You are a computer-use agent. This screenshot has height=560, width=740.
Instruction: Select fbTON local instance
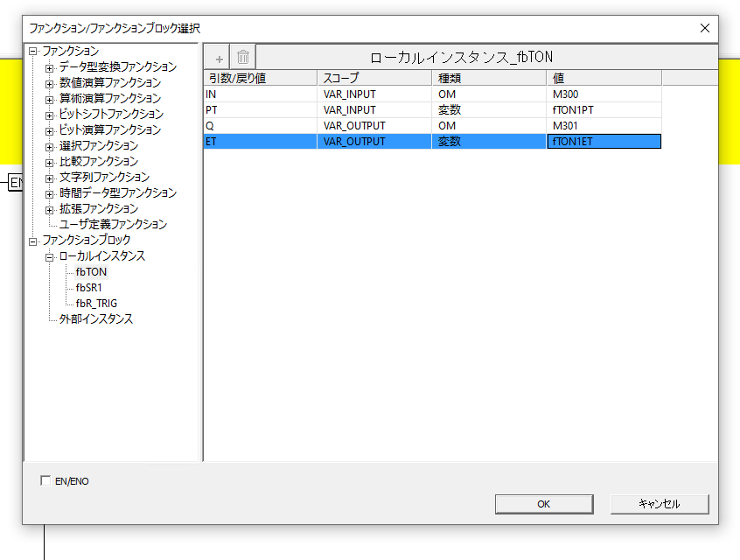point(91,272)
